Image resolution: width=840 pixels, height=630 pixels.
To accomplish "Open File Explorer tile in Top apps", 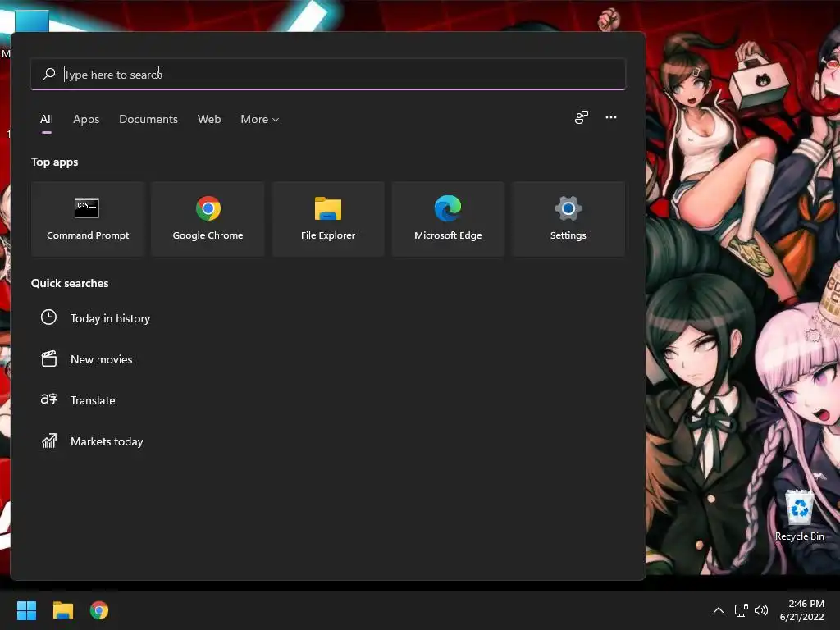I will pyautogui.click(x=328, y=219).
